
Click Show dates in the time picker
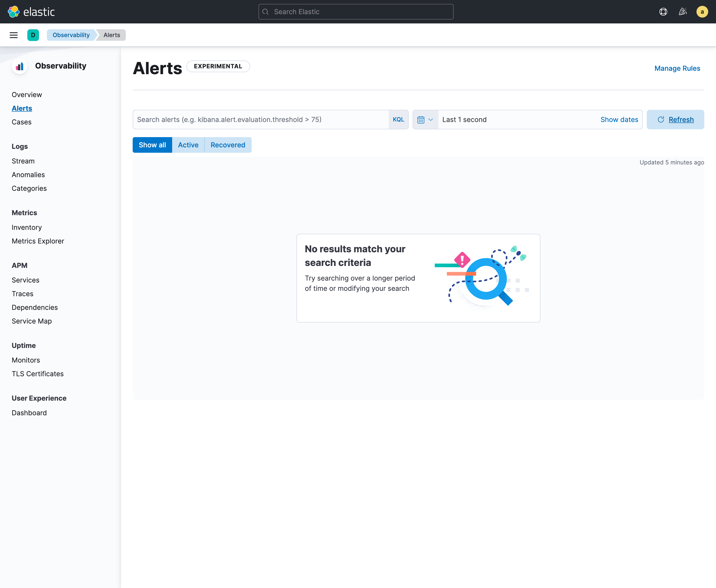pos(619,119)
